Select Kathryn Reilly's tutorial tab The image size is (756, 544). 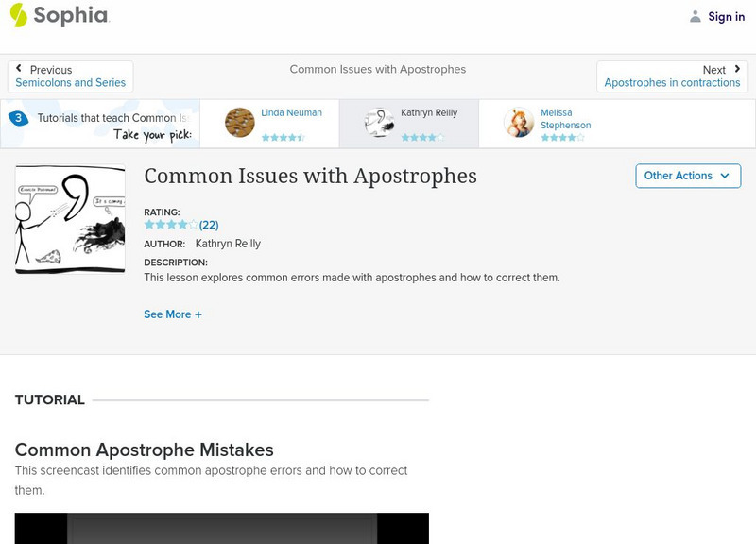[428, 113]
